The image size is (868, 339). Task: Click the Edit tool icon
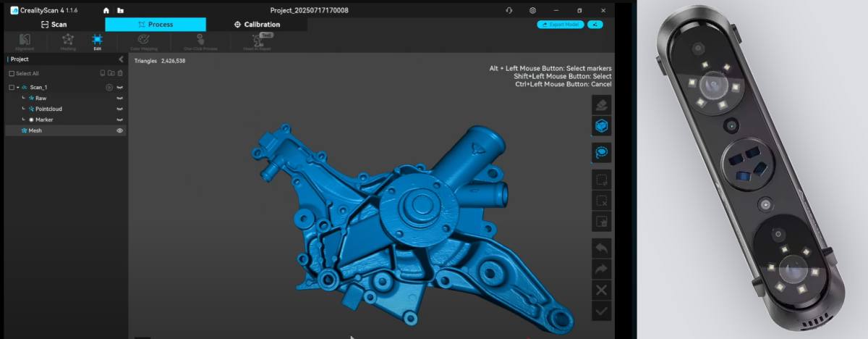97,41
